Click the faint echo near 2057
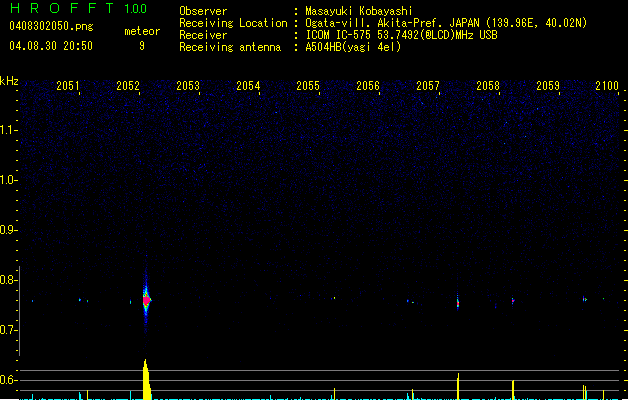Image resolution: width=629 pixels, height=400 pixels. coord(458,299)
